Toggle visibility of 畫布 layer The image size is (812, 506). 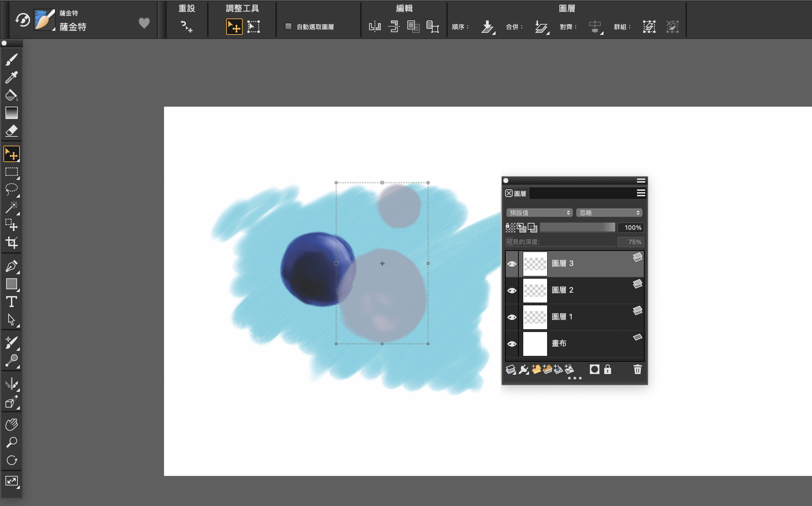512,344
